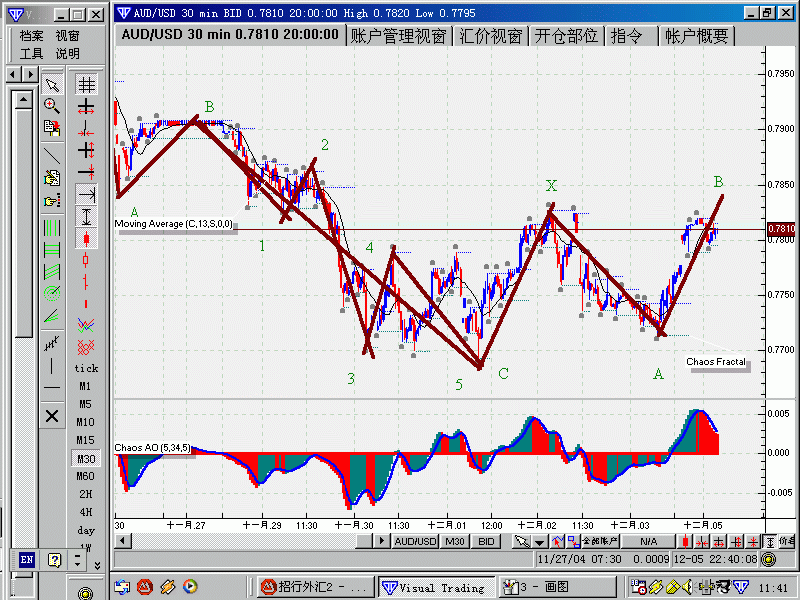
Task: Select the hatched diagonal line tool
Action: pos(52,343)
